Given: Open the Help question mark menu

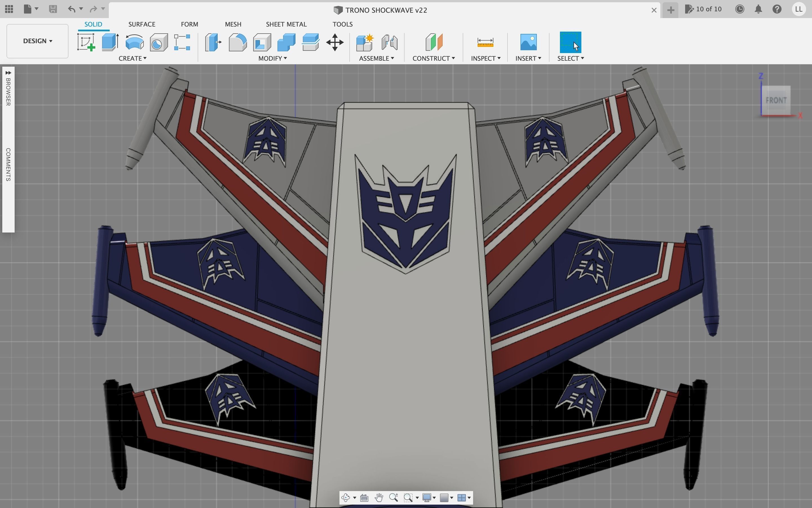Looking at the screenshot, I should [x=777, y=9].
